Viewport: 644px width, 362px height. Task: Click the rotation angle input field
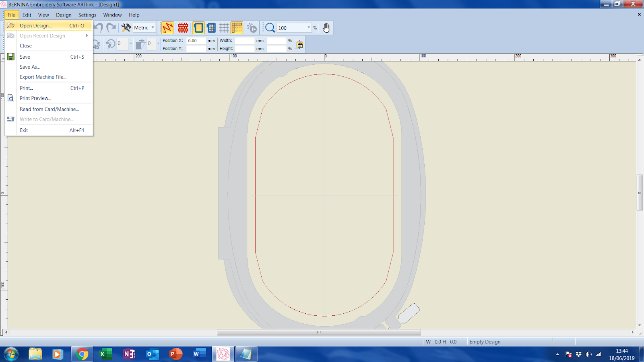point(122,44)
